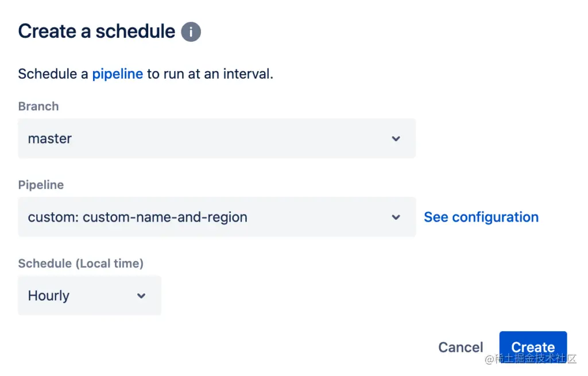Open the pipeline documentation link
This screenshot has width=588, height=376.
(x=117, y=74)
